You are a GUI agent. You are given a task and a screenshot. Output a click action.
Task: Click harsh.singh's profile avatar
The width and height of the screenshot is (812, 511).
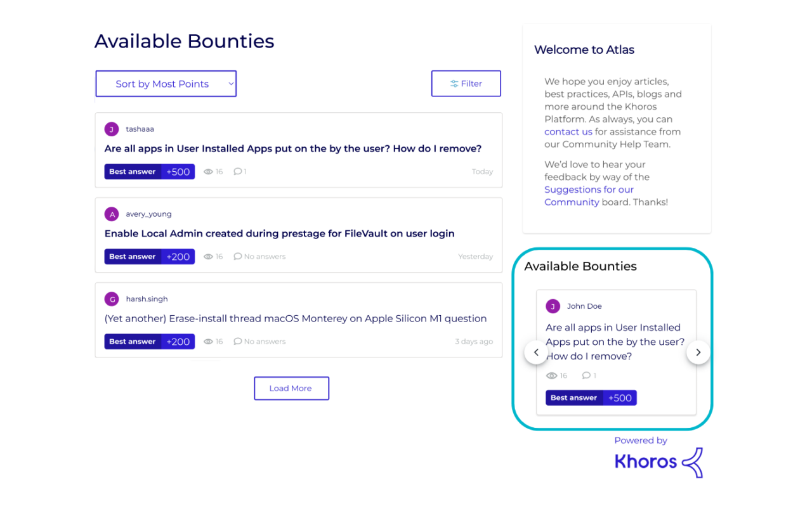coord(112,299)
